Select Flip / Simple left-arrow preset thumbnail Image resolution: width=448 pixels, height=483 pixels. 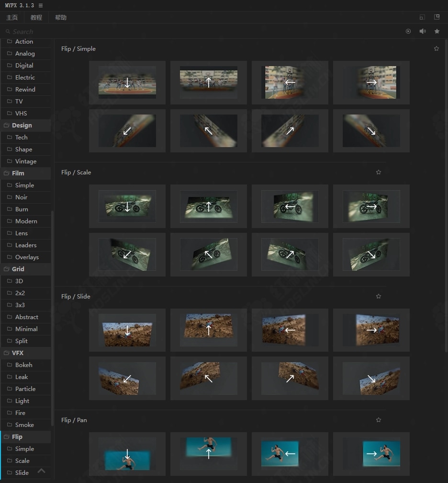290,82
